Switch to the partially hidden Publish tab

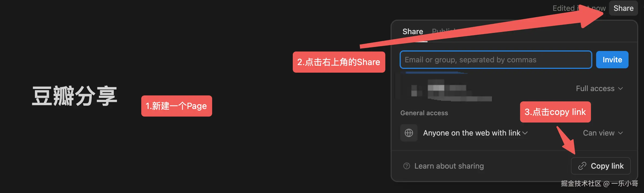coord(444,31)
